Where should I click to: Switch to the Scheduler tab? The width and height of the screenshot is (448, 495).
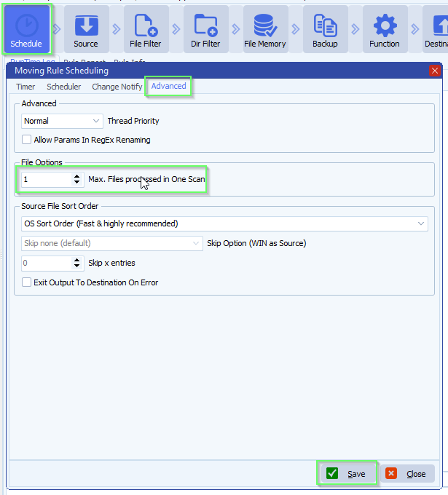click(64, 87)
